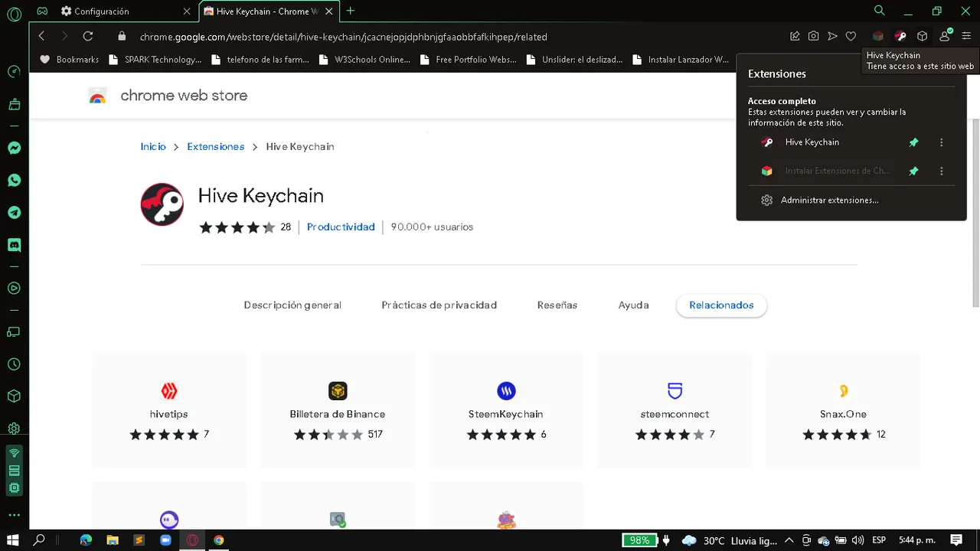Click the gamepad GX Corner tab icon
Screen dimensions: 980x551
click(42, 11)
